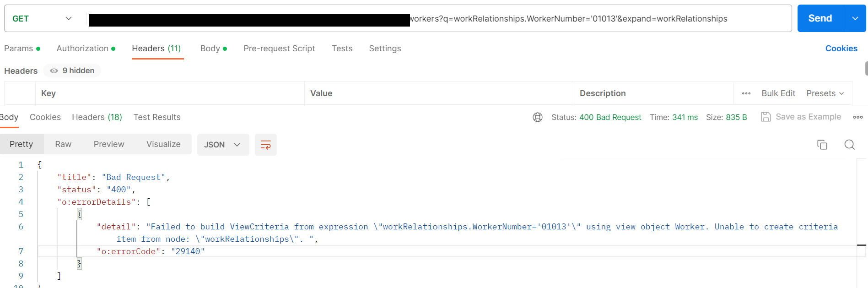Viewport: 868px width, 288px height.
Task: Open the Test Results tab
Action: [x=157, y=117]
